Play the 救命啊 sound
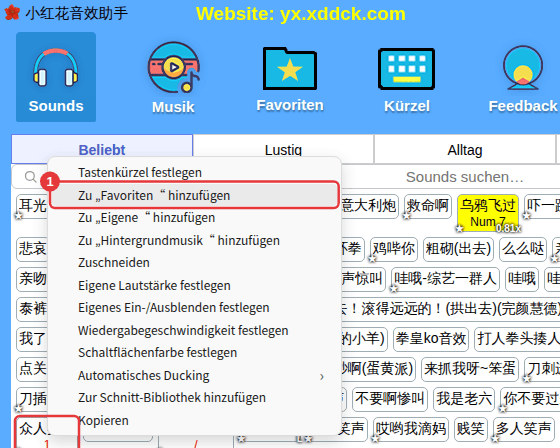 (428, 206)
